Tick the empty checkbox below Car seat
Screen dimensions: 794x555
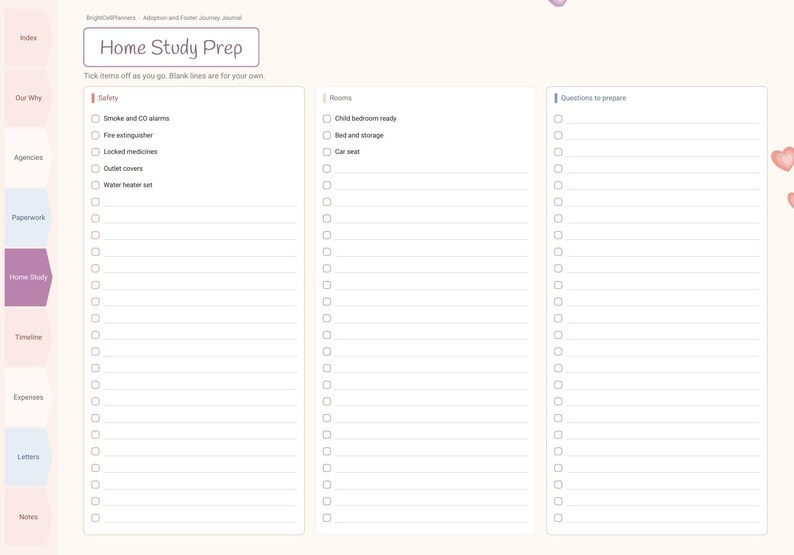pyautogui.click(x=327, y=169)
